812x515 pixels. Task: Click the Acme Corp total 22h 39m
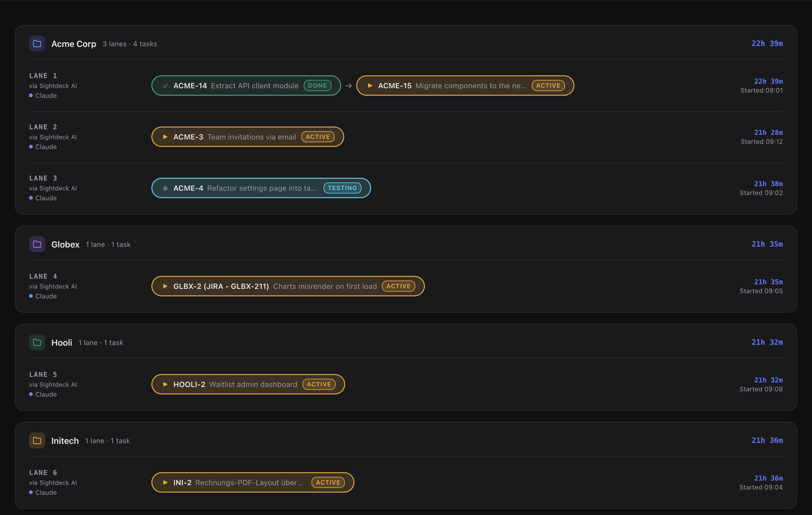point(767,43)
